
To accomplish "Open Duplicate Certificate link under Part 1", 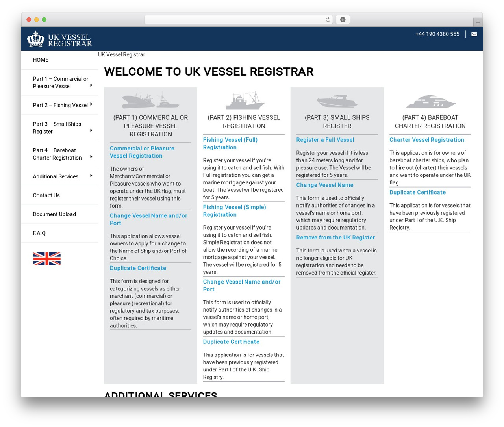I will pyautogui.click(x=138, y=268).
